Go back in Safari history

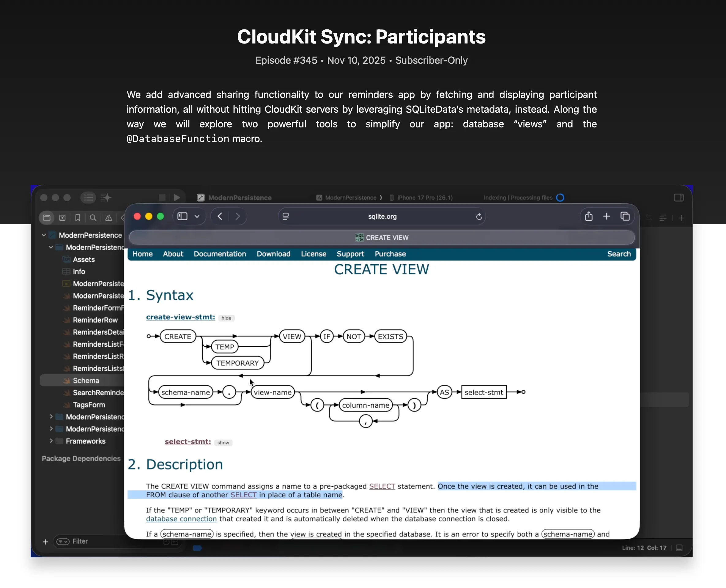coord(220,216)
